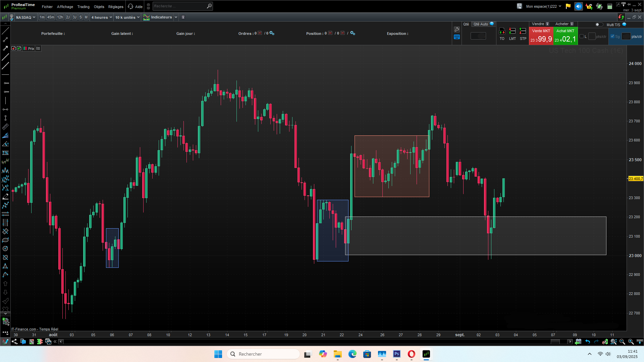The width and height of the screenshot is (644, 362).
Task: Click the Prix color legend icon
Action: (x=25, y=49)
